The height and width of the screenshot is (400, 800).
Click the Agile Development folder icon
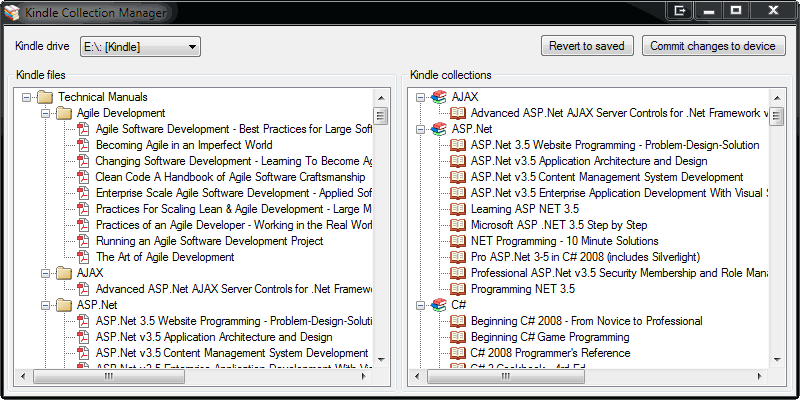click(x=64, y=113)
